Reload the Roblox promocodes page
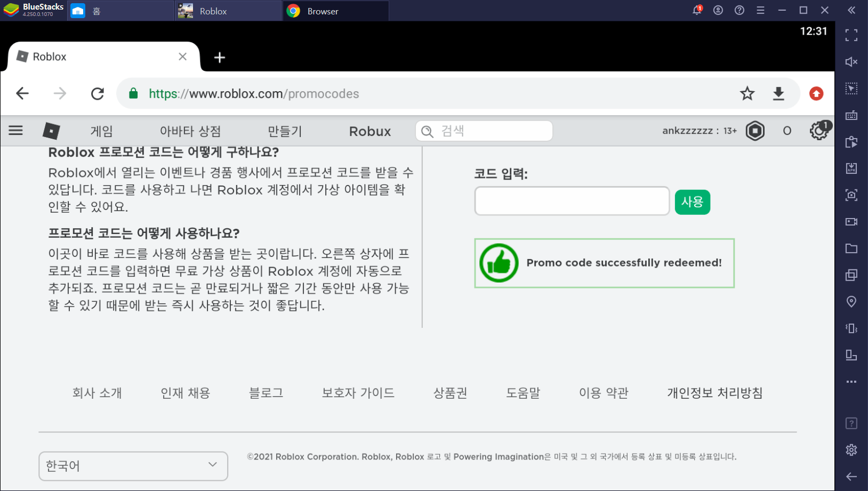Viewport: 868px width, 491px height. pyautogui.click(x=98, y=94)
